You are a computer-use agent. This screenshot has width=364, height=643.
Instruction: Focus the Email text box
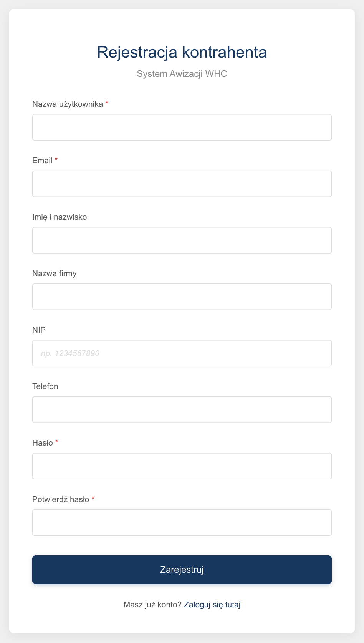click(182, 184)
